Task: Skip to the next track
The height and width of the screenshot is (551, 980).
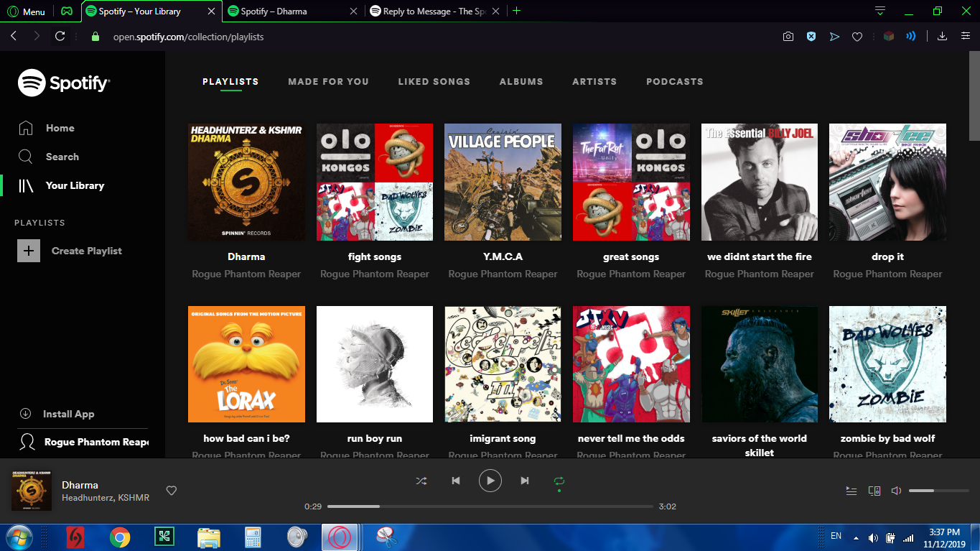Action: 525,481
